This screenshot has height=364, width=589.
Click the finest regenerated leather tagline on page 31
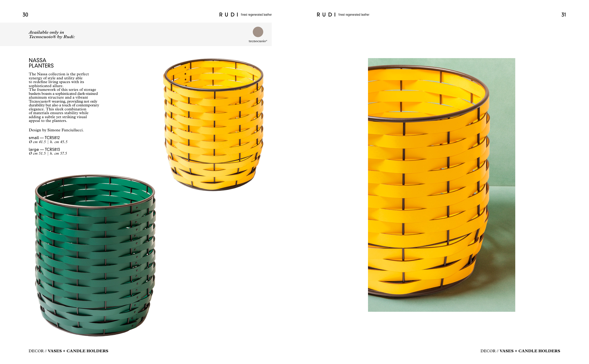click(x=354, y=15)
